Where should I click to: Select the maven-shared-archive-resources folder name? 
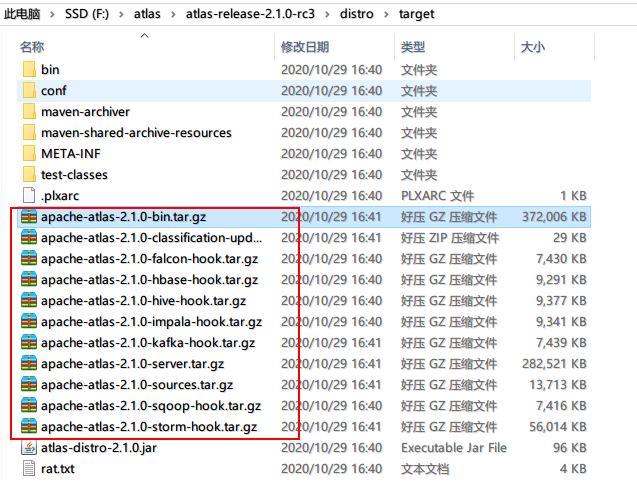(136, 133)
